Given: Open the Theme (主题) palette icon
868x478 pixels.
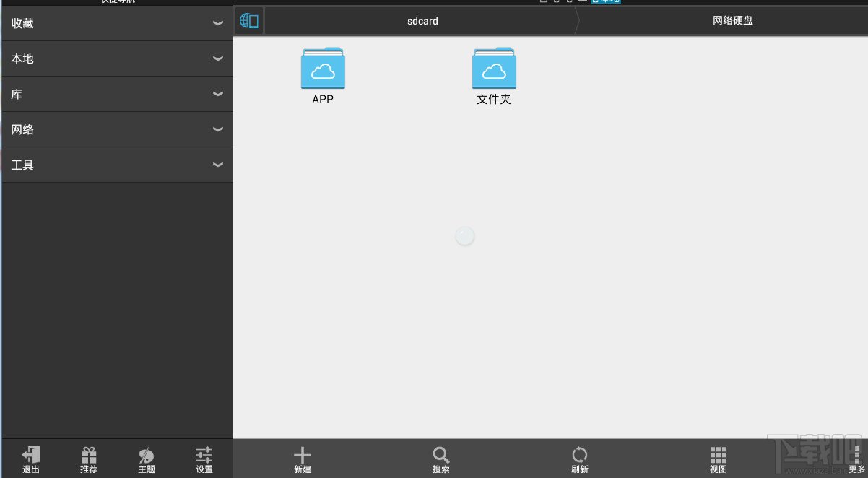Looking at the screenshot, I should click(147, 456).
